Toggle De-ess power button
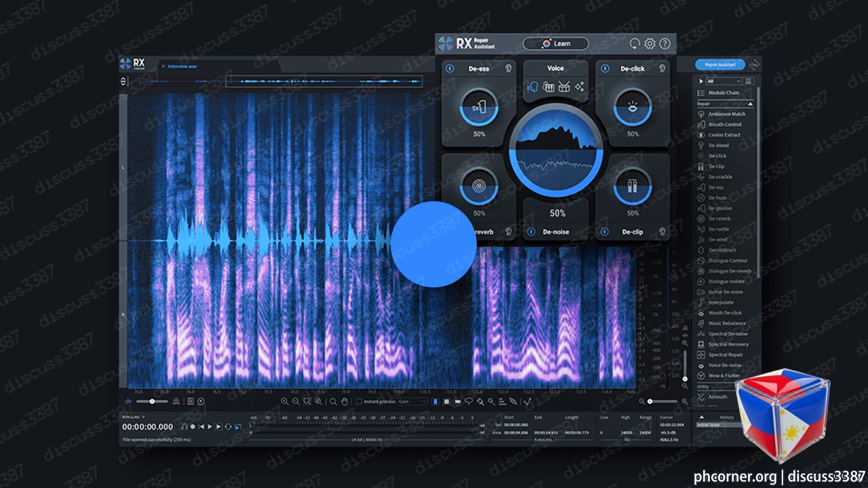Screen dimensions: 868x488 (x=450, y=68)
